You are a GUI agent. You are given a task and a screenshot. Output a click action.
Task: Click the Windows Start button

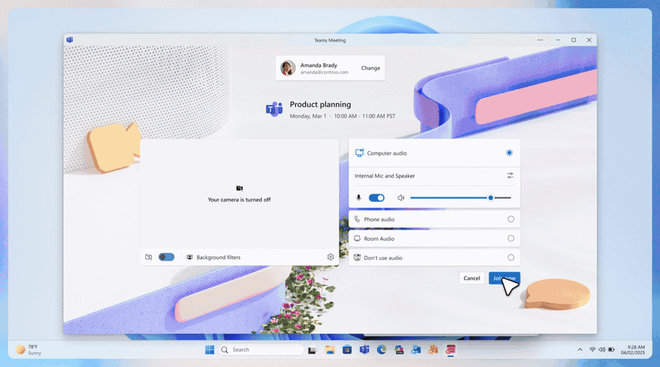coord(210,349)
